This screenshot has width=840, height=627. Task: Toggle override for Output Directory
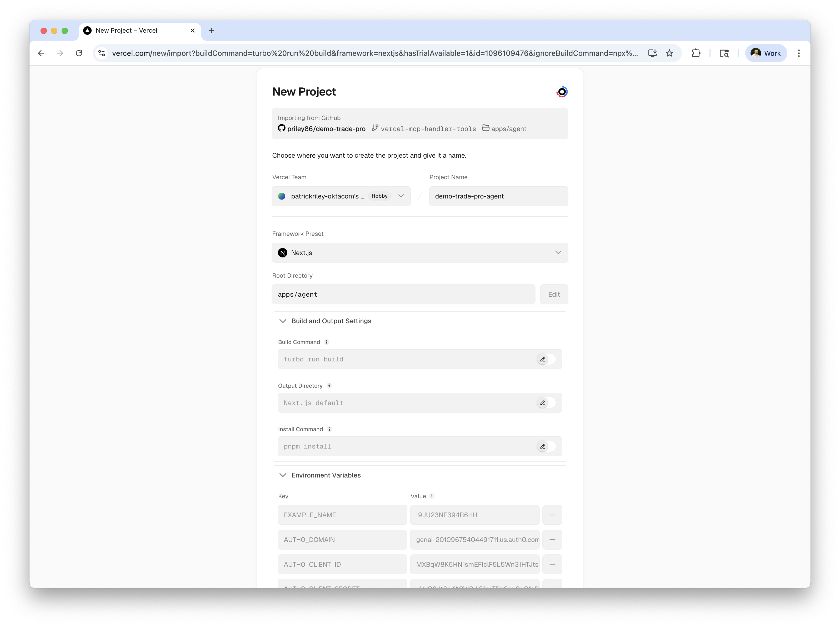(546, 403)
